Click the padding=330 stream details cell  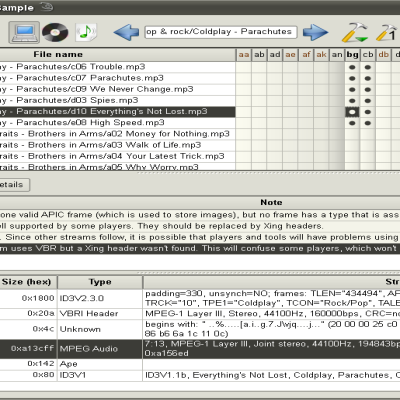point(272,298)
